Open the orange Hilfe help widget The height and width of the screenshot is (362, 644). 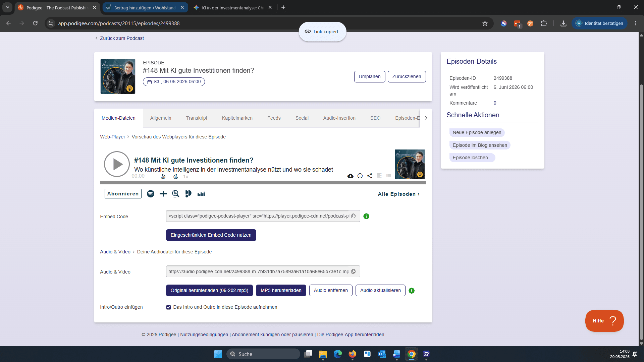tap(604, 321)
